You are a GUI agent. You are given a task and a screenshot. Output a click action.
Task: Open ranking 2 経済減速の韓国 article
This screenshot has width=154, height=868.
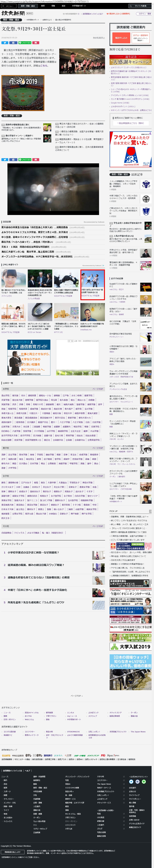36,565
